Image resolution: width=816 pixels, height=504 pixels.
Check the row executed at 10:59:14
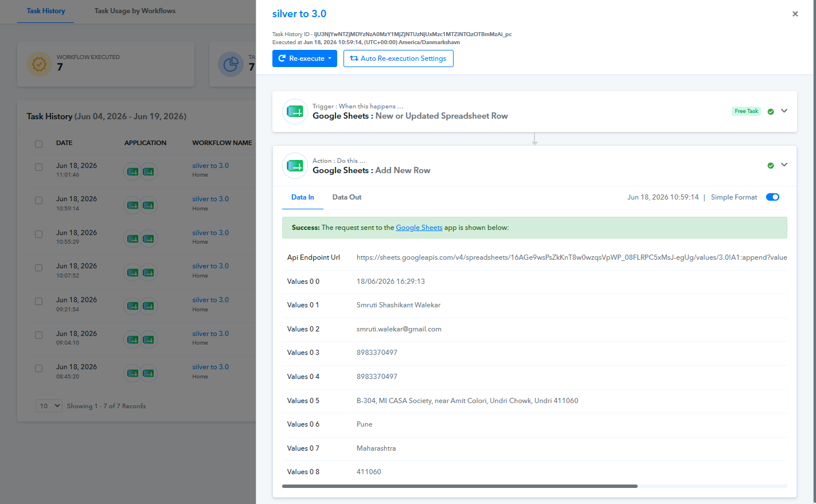click(39, 200)
